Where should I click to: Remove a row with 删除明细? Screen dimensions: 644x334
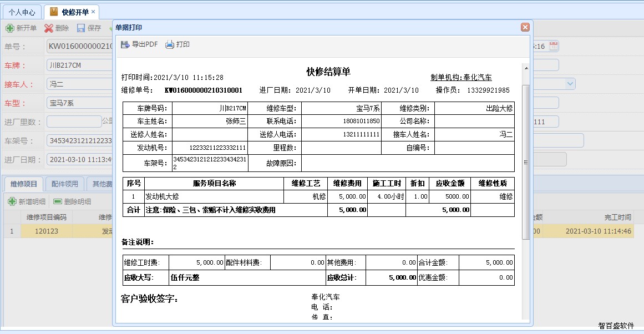72,202
